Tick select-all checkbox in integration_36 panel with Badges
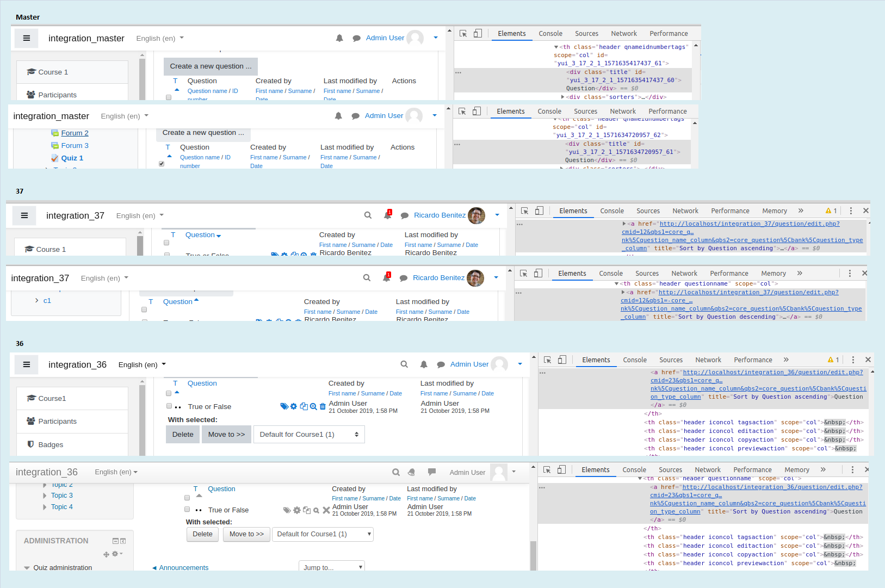Viewport: 885px width, 588px height. tap(169, 393)
